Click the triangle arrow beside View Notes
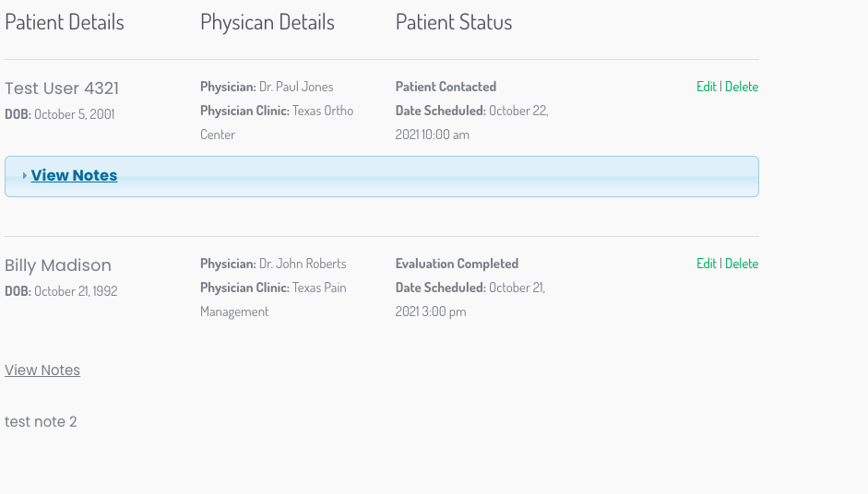 point(24,175)
